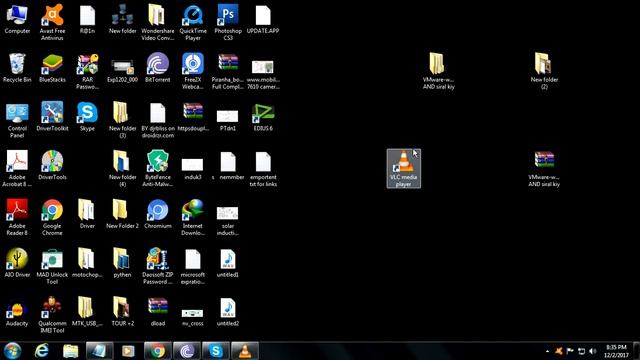Viewport: 640px width, 360px height.
Task: Open the Windows Start menu
Action: tap(13, 351)
